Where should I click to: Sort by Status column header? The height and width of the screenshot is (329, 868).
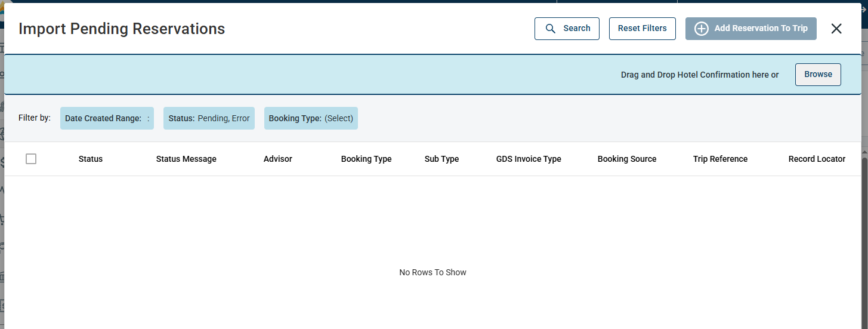click(91, 159)
